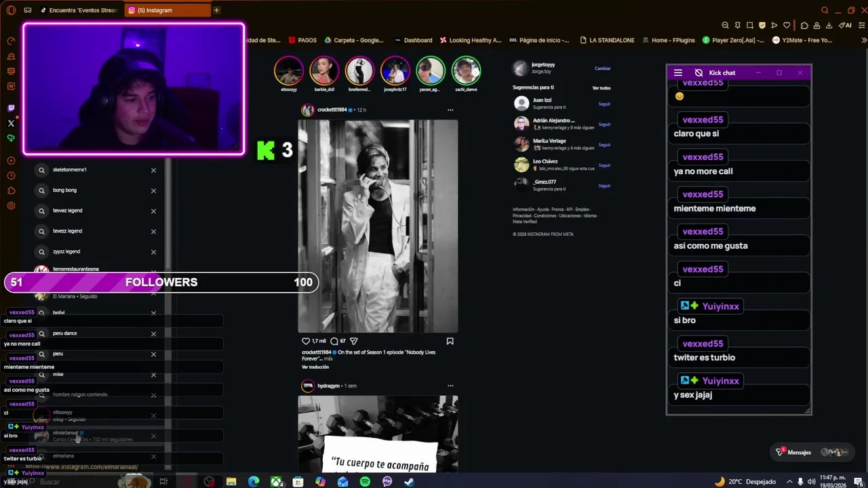Open the extensions cube icon

click(804, 25)
